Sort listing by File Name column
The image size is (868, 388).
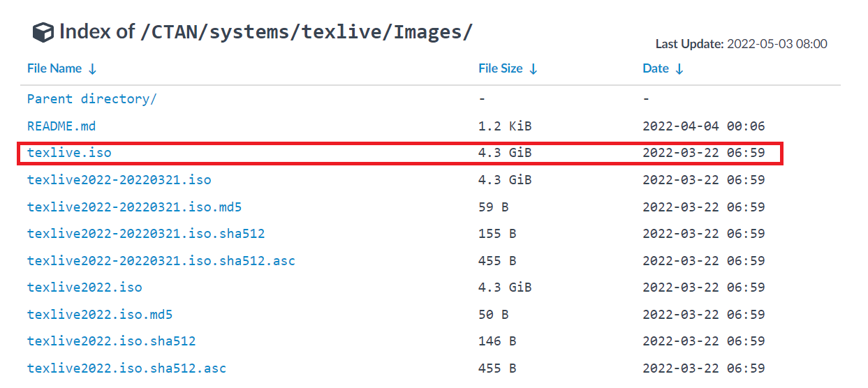[x=54, y=68]
